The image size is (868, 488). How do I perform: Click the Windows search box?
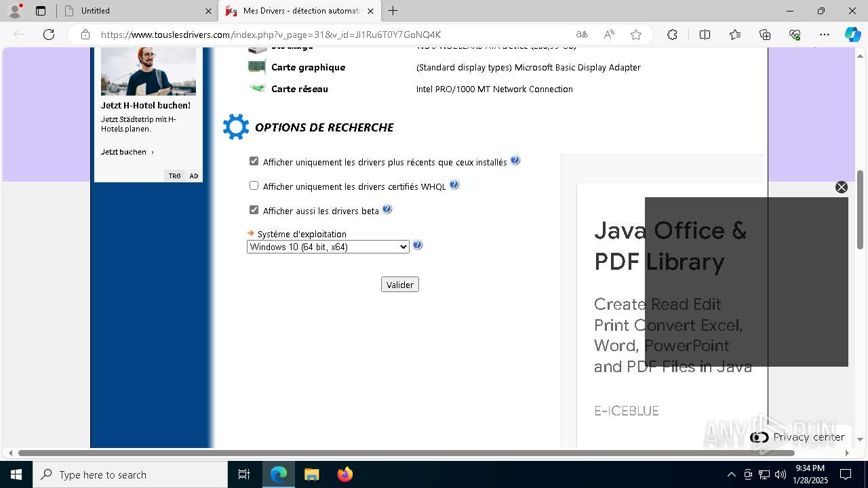[x=130, y=474]
